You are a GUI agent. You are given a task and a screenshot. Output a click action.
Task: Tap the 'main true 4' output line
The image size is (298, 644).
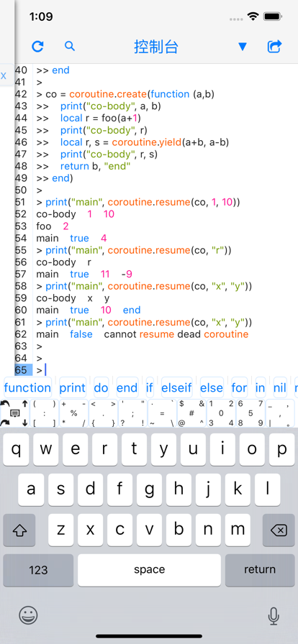pyautogui.click(x=71, y=238)
